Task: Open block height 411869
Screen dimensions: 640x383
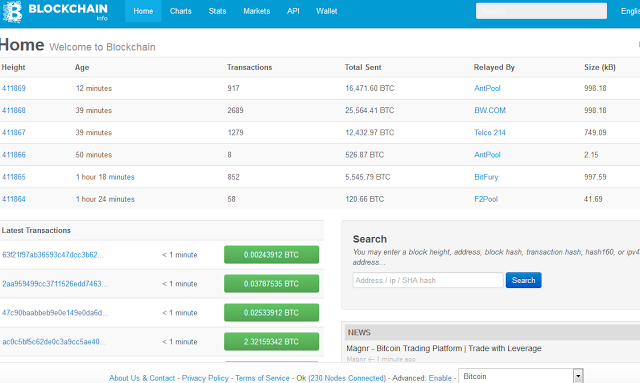Action: point(13,88)
